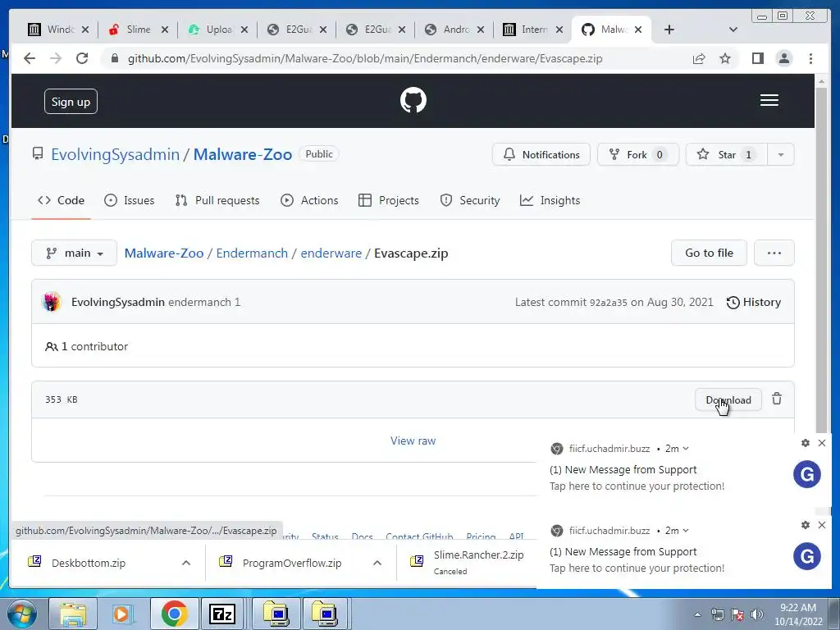Show hidden tray icons arrow

[x=697, y=614]
